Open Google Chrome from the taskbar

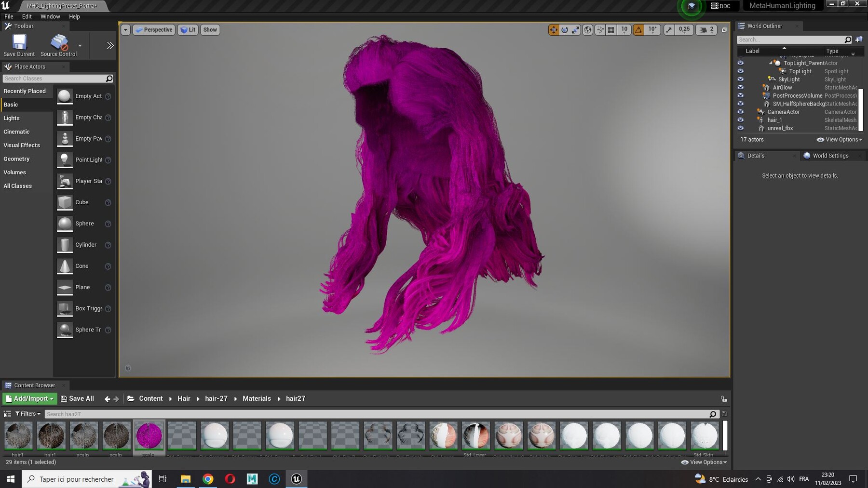coord(208,479)
